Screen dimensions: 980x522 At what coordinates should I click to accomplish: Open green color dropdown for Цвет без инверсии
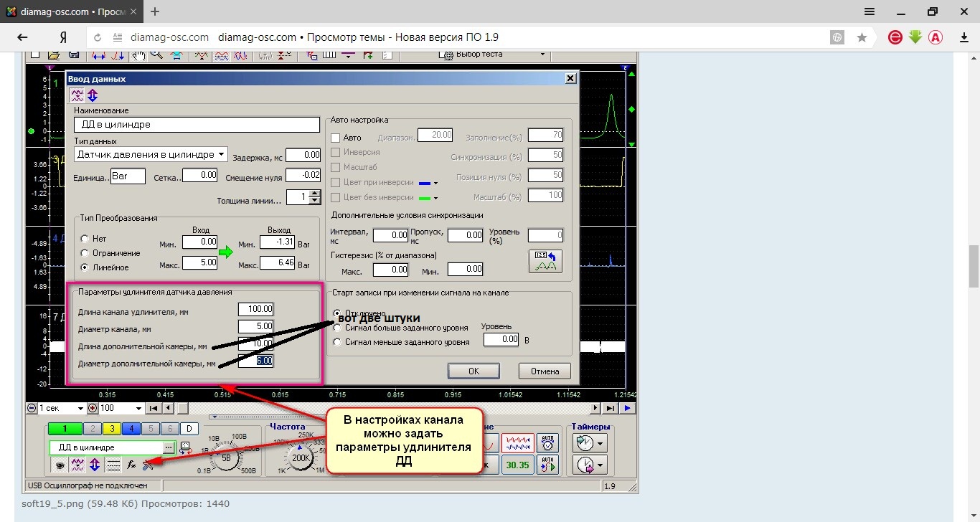pyautogui.click(x=435, y=198)
